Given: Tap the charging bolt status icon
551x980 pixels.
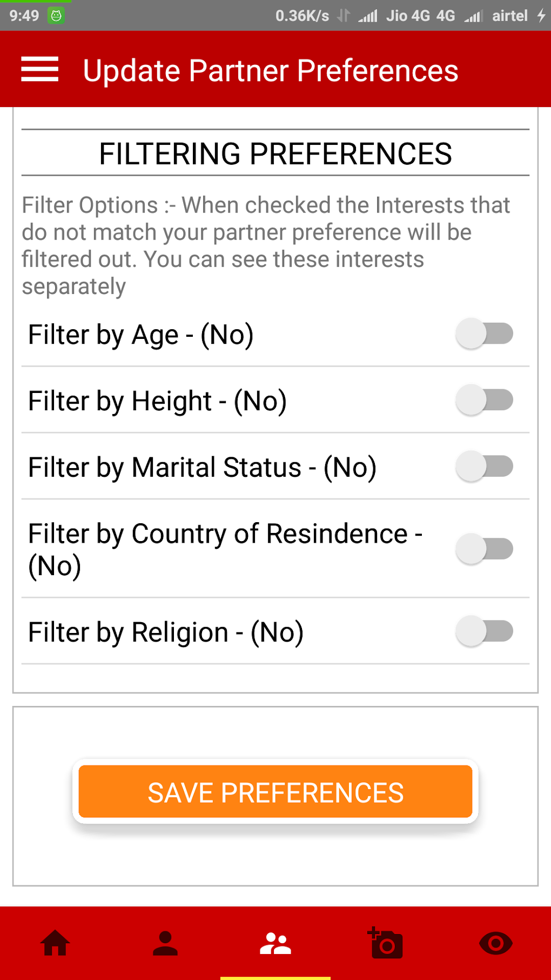Looking at the screenshot, I should tap(541, 16).
